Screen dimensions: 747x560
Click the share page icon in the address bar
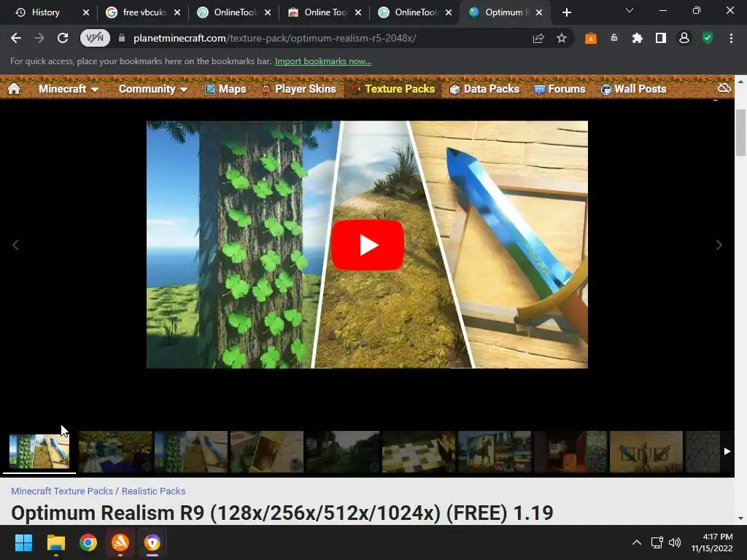[538, 38]
